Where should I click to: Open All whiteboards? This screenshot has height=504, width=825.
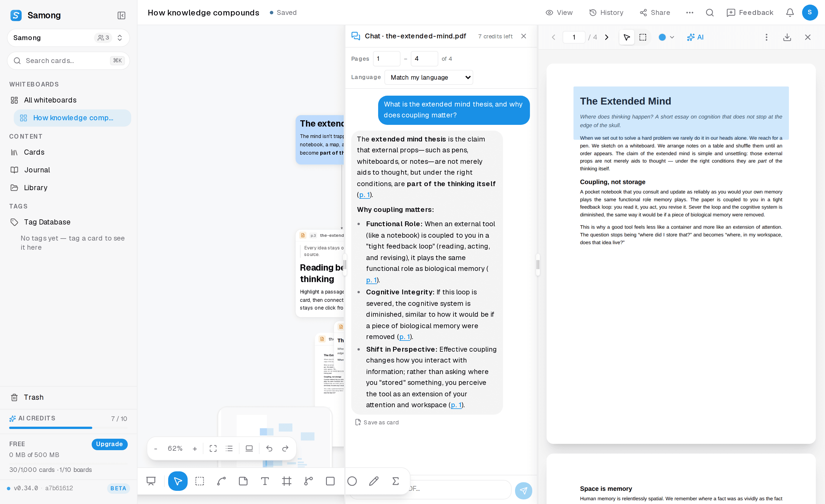click(x=68, y=100)
